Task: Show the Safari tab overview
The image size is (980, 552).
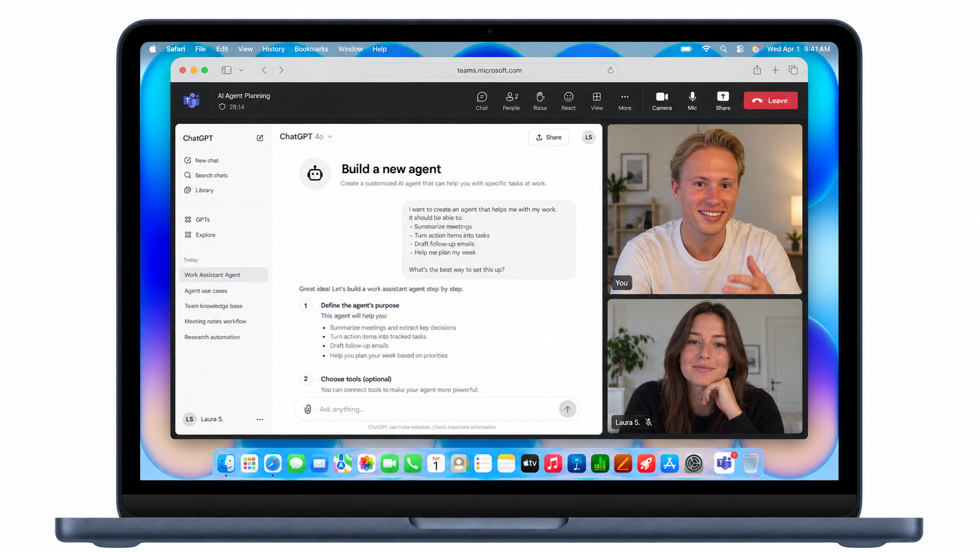Action: (793, 70)
